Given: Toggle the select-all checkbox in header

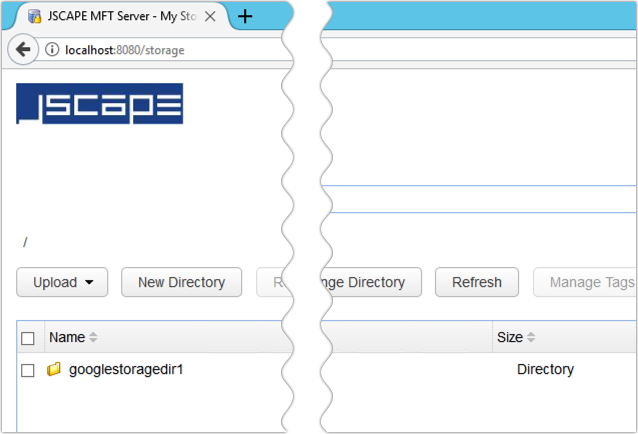Looking at the screenshot, I should (28, 339).
